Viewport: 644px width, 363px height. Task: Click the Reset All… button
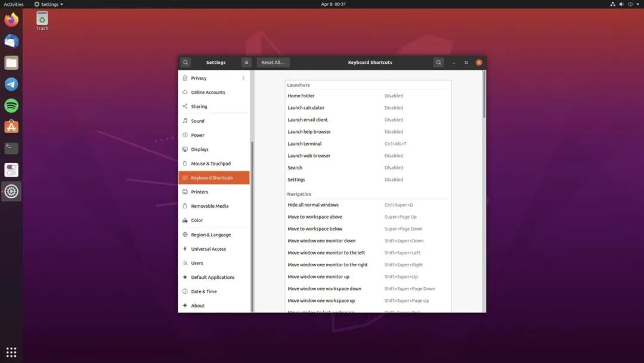pos(273,63)
